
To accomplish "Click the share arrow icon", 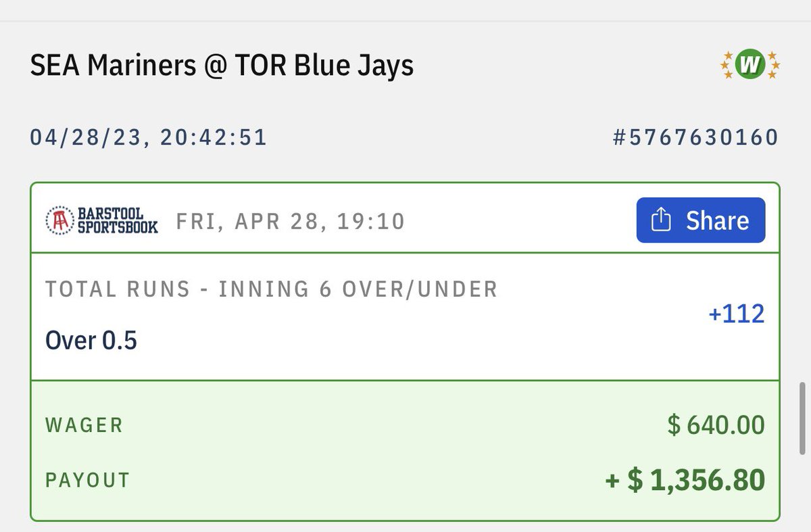I will (x=660, y=220).
